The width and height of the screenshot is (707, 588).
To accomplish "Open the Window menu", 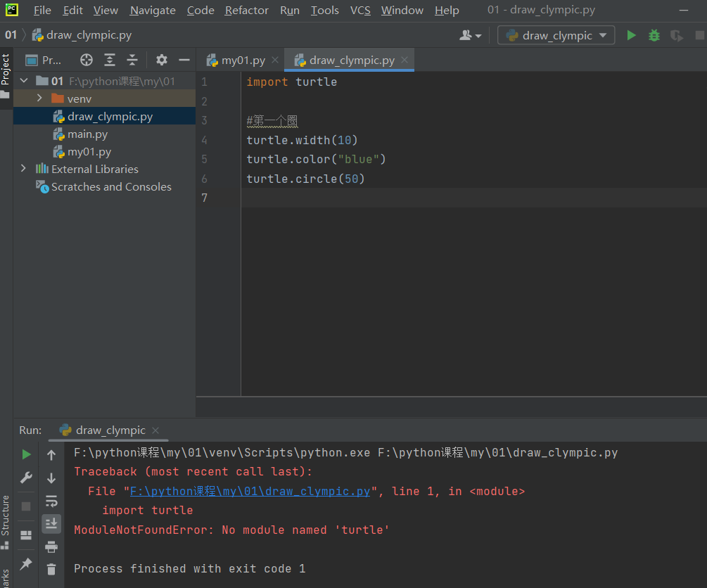I will coord(402,11).
